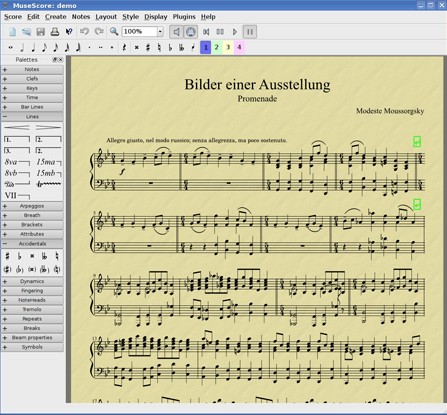
Task: Select voice 2 green button
Action: pyautogui.click(x=217, y=47)
